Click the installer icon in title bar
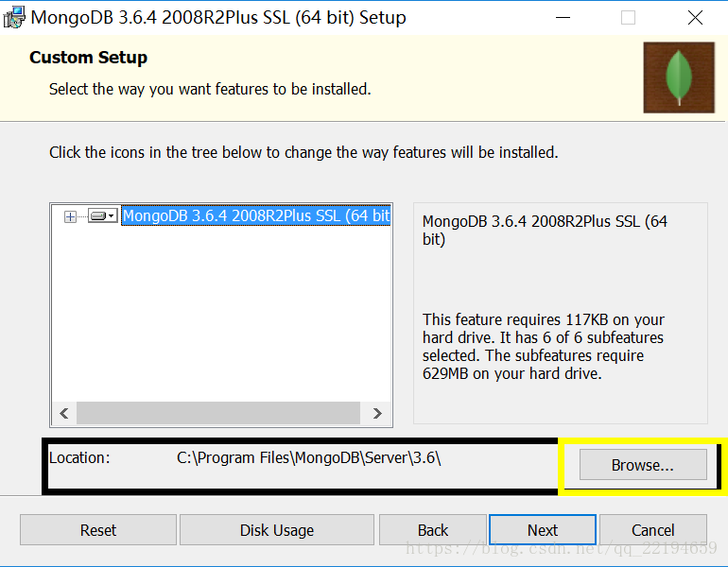The height and width of the screenshot is (567, 728). pyautogui.click(x=14, y=17)
